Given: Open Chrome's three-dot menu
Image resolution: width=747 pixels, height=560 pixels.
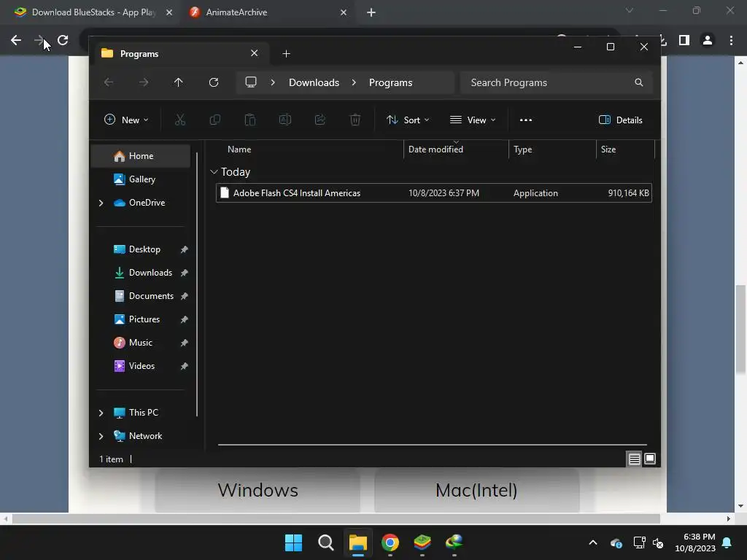Looking at the screenshot, I should (x=731, y=41).
